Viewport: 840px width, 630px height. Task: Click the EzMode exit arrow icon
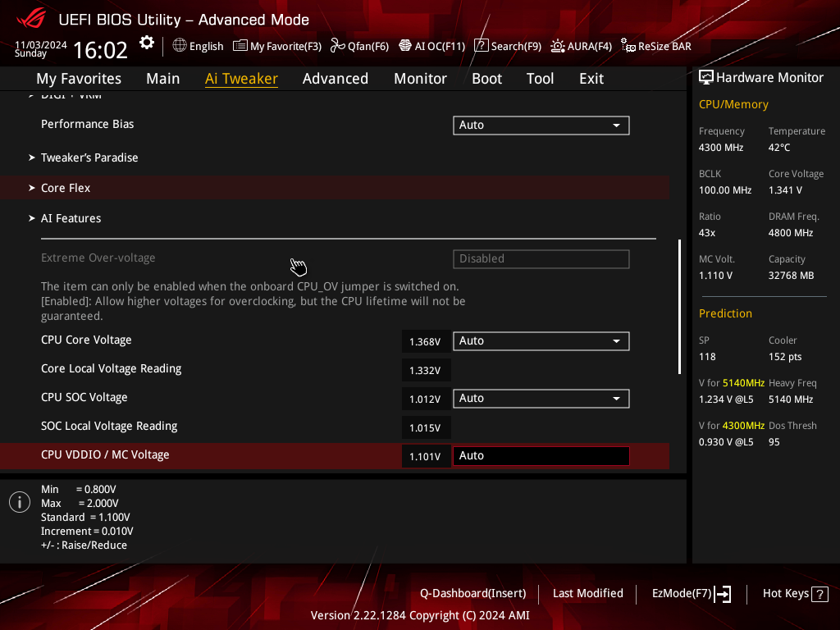tap(723, 594)
